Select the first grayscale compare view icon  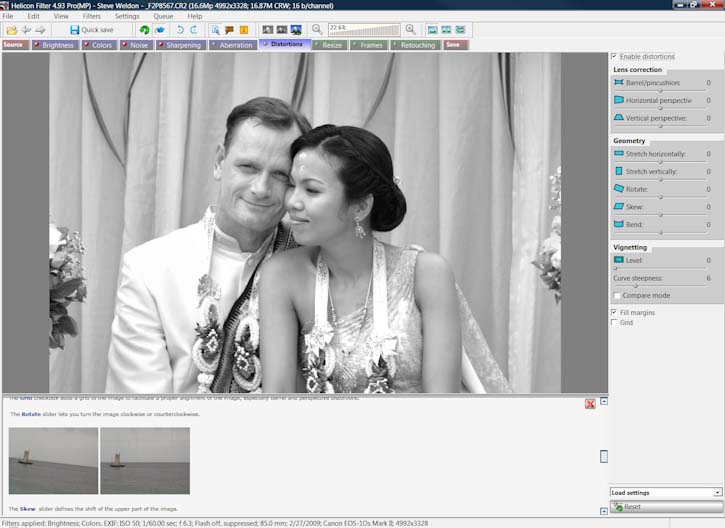pyautogui.click(x=268, y=30)
